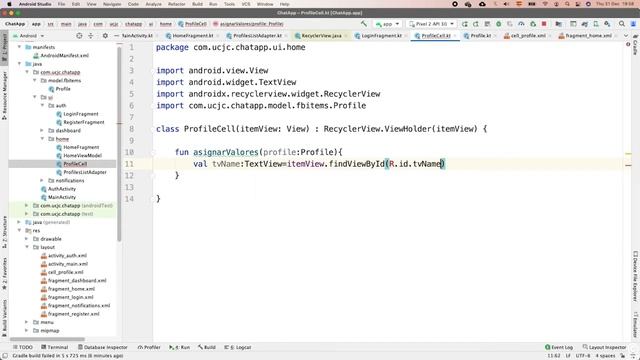The width and height of the screenshot is (640, 360).
Task: Expand the menu folder
Action: [x=27, y=322]
